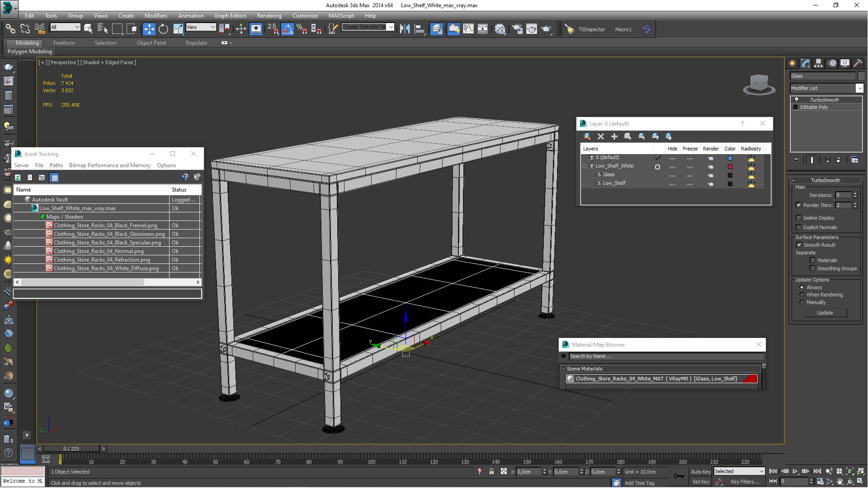Click Select Highlighted Objects and Layers icon
Screen dimensions: 868x488
[628, 136]
